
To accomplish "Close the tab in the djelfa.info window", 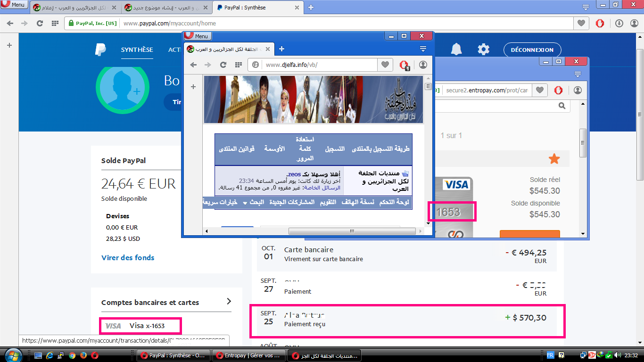I will 268,49.
